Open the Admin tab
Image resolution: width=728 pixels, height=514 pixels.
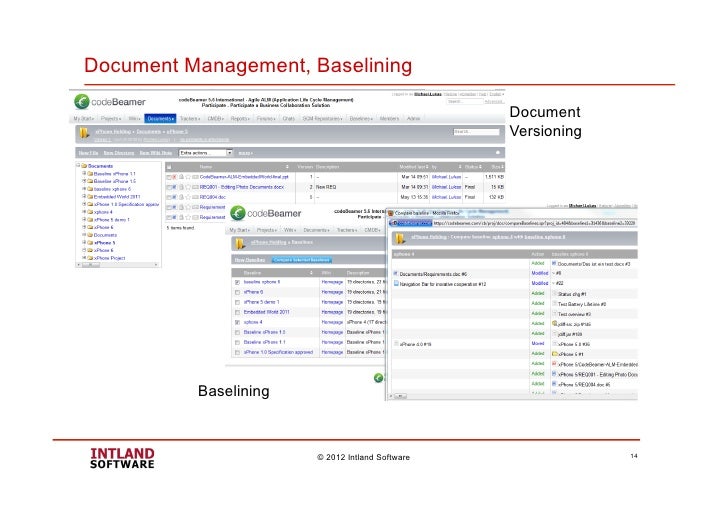point(413,119)
